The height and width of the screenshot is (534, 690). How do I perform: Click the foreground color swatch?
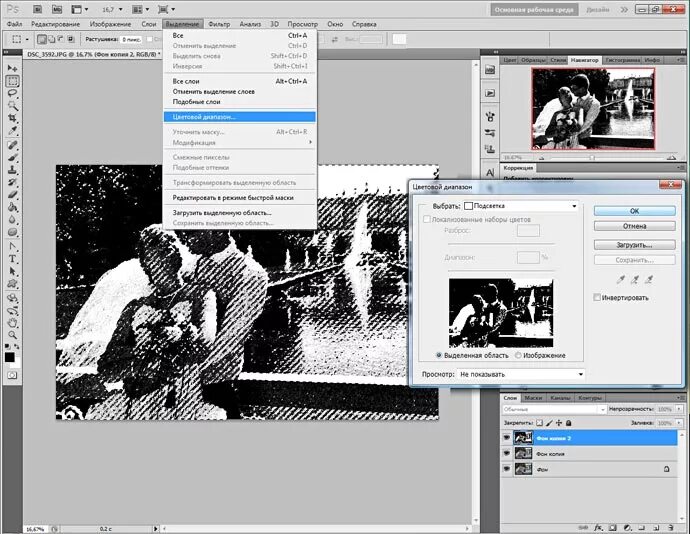click(9, 357)
